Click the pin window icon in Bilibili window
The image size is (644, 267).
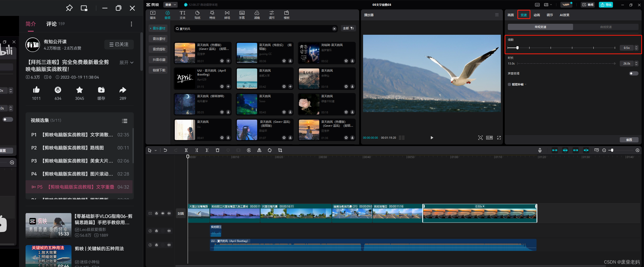pos(69,8)
